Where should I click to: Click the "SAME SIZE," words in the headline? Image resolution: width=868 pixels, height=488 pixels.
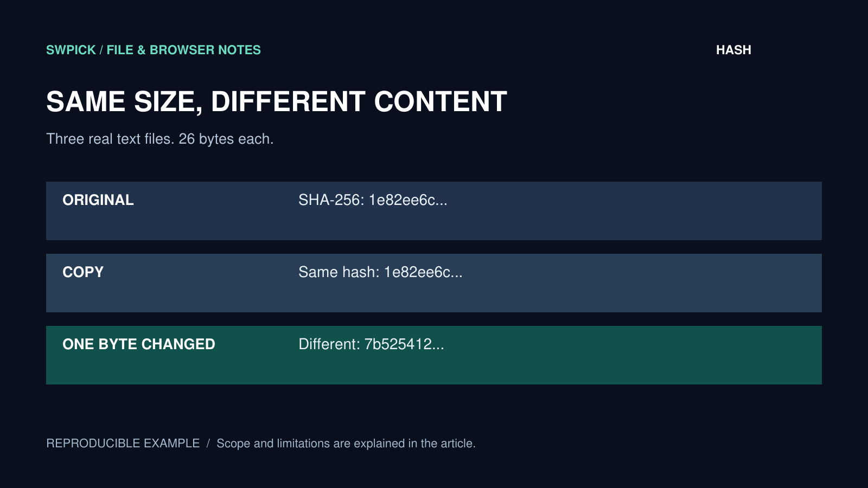tap(124, 102)
